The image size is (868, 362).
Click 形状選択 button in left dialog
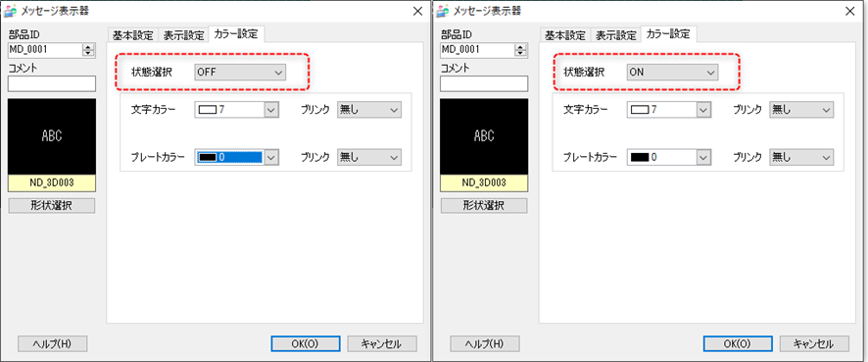[52, 206]
